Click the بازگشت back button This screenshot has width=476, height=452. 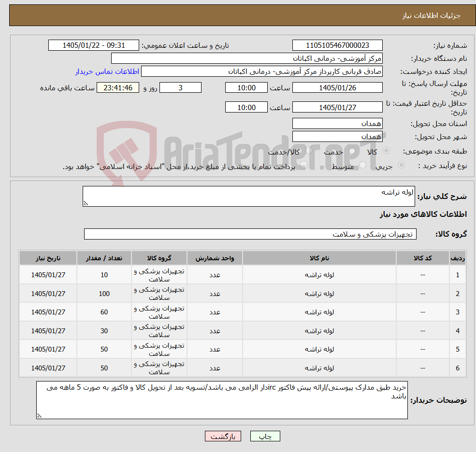coord(223,436)
